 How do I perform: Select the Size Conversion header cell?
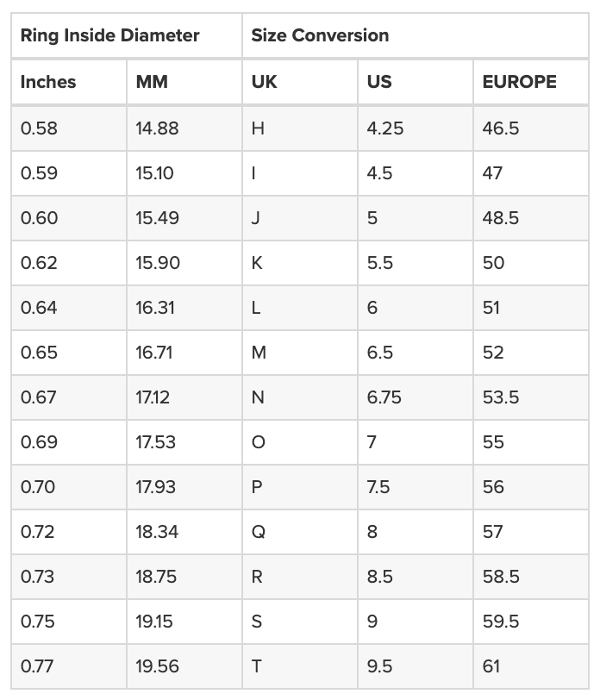pos(416,35)
